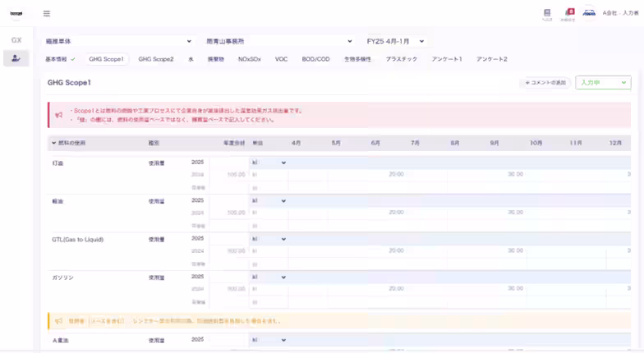Click the 2025 annual total field for 軽油
644x353 pixels.
pyautogui.click(x=229, y=200)
